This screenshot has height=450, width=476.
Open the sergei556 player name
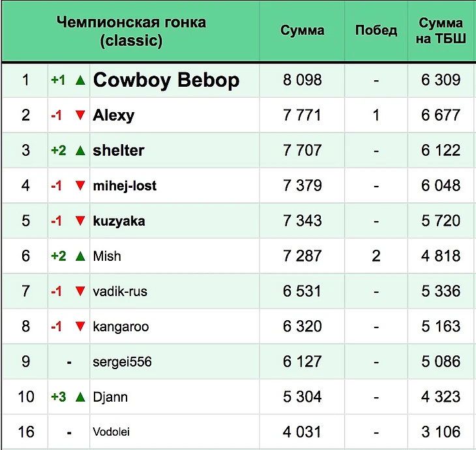pos(122,362)
